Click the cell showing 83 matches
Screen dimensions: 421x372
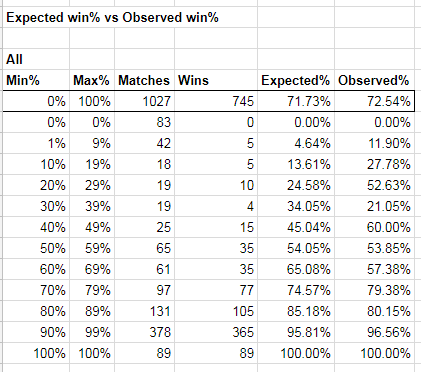(144, 122)
